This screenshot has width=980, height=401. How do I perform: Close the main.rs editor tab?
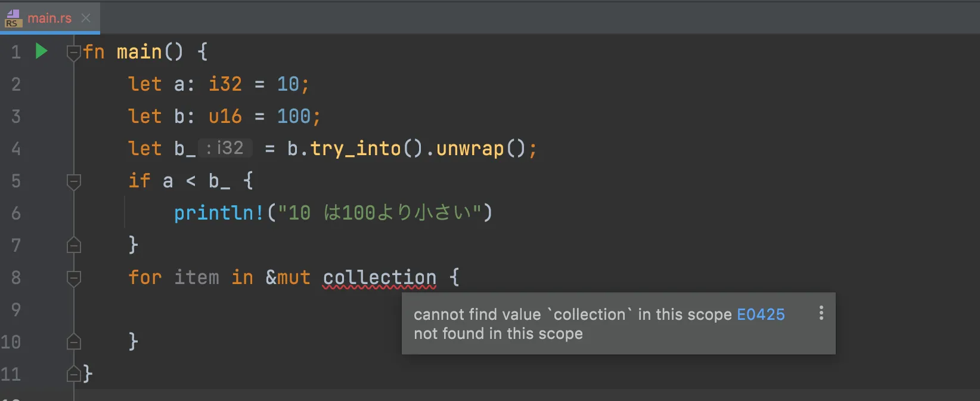[86, 18]
